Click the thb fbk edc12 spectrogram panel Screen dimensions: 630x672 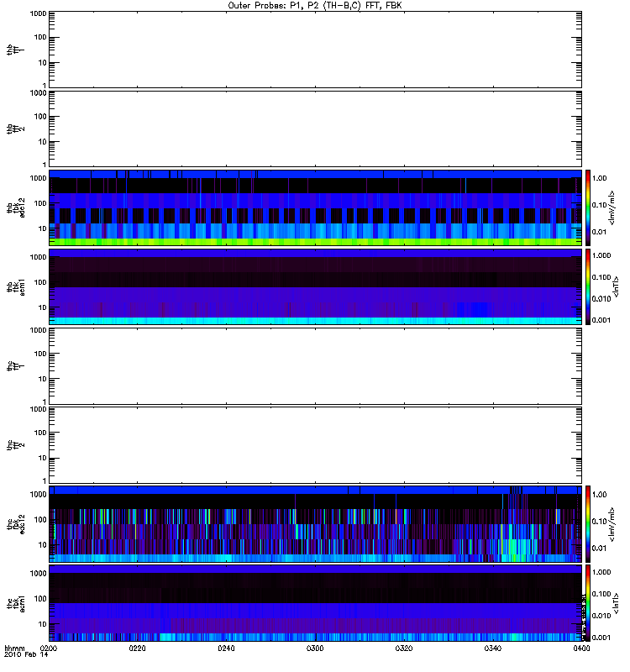(315, 207)
